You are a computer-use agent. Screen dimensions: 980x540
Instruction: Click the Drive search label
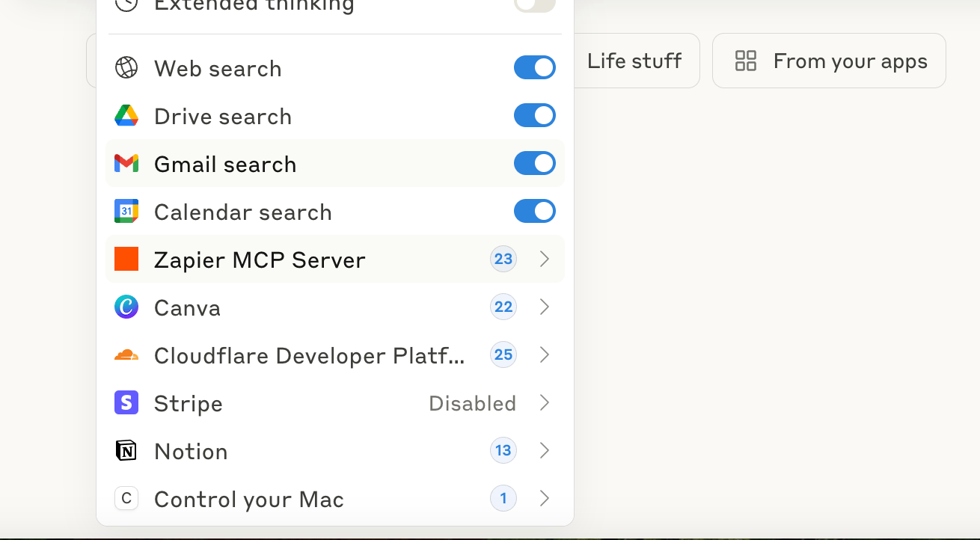223,116
